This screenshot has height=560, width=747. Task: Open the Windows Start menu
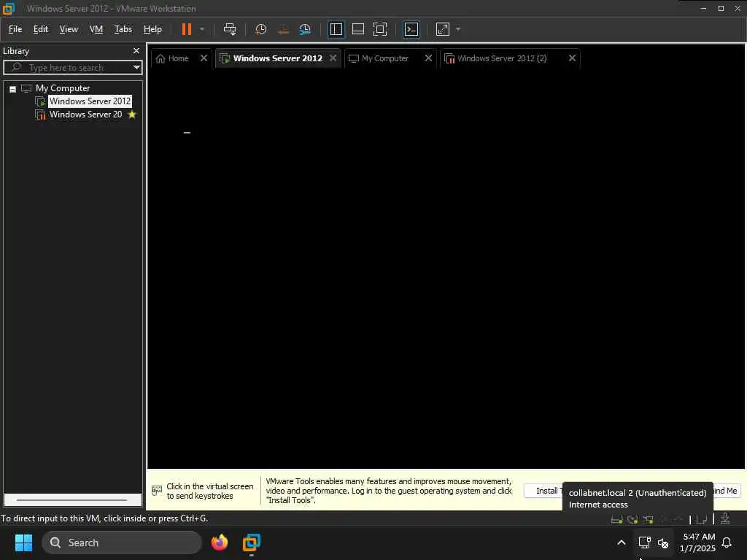pos(24,542)
